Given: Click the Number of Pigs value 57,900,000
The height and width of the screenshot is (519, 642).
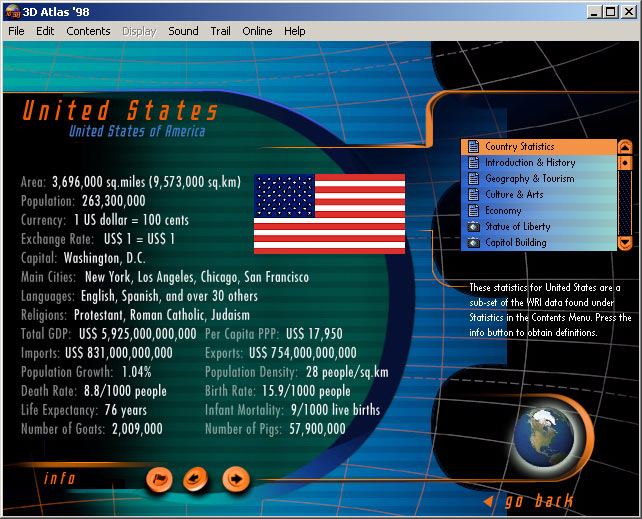Looking at the screenshot, I should [x=317, y=429].
